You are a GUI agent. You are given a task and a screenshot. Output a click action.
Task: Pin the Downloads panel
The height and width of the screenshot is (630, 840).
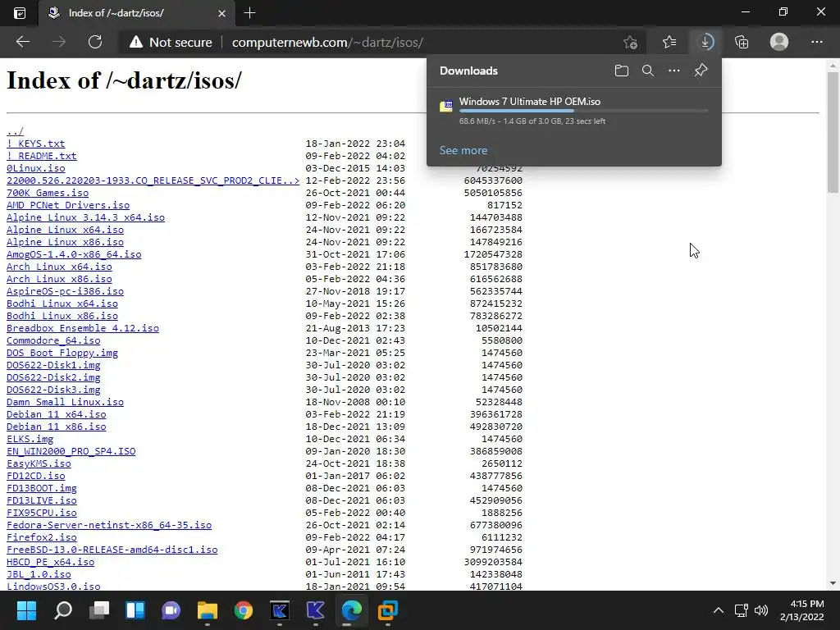701,71
